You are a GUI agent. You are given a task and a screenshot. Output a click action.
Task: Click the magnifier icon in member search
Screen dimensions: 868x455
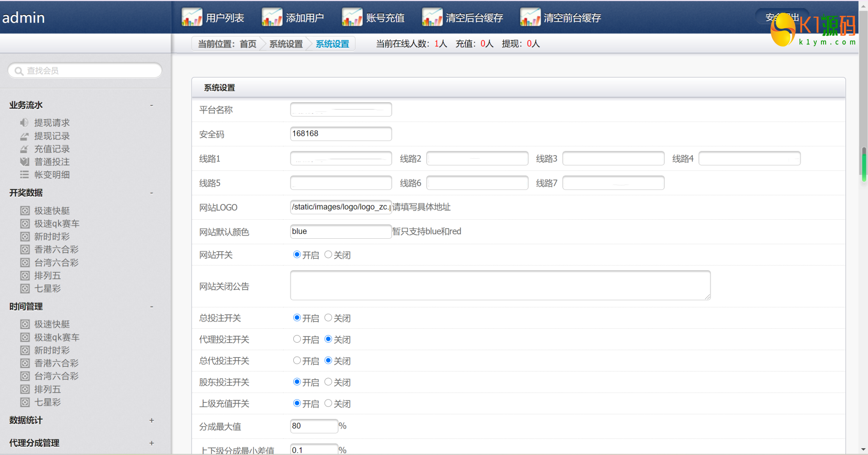point(19,71)
